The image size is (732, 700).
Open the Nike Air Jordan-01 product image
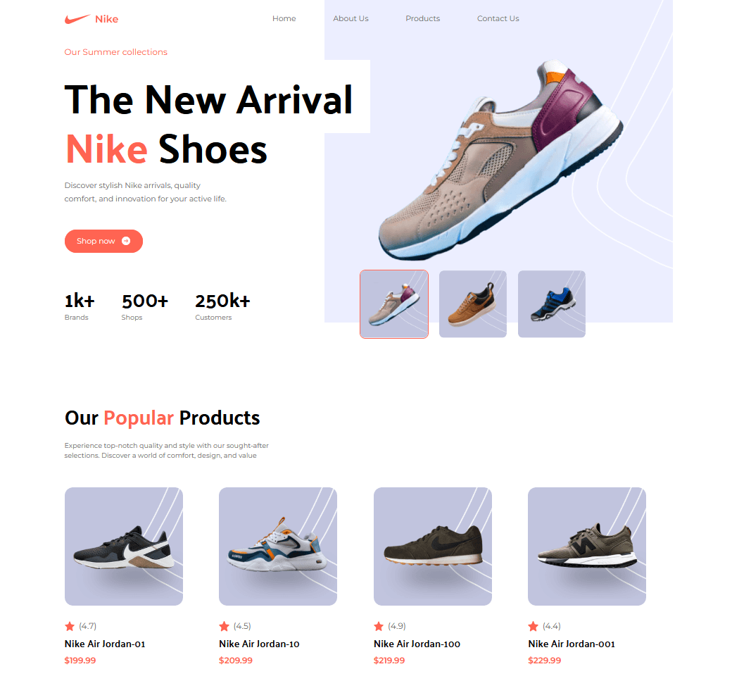[124, 546]
